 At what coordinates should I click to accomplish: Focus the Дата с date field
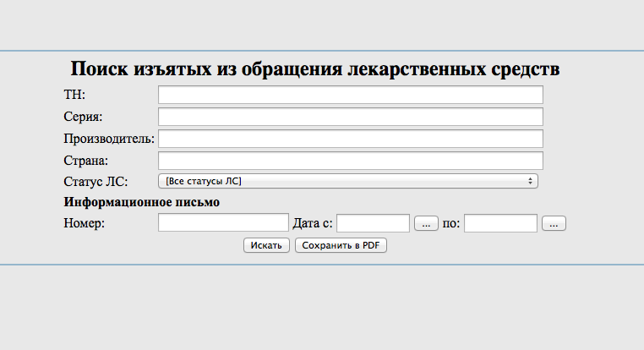click(x=373, y=223)
